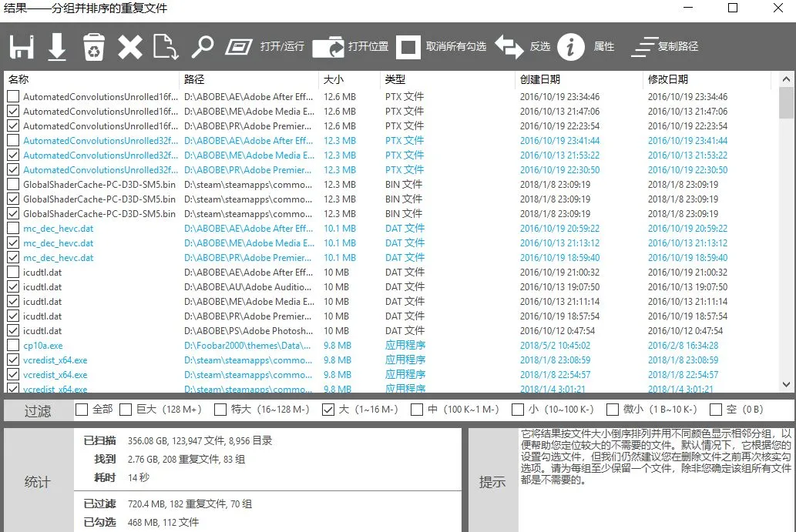The image size is (796, 532).
Task: Check mc_dec_hevc.dat in Adobe After Eff path
Action: [13, 228]
